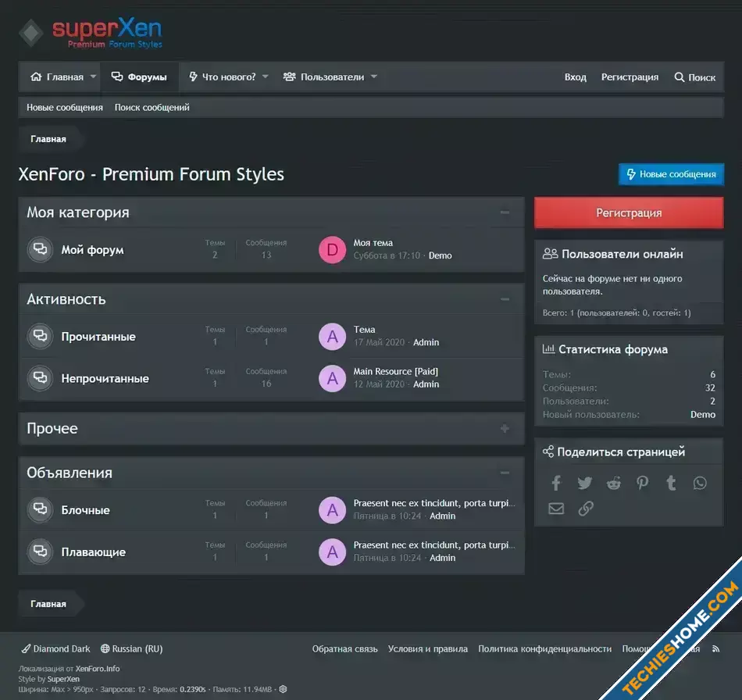The width and height of the screenshot is (742, 700).
Task: Expand the Прочее category
Action: point(505,428)
